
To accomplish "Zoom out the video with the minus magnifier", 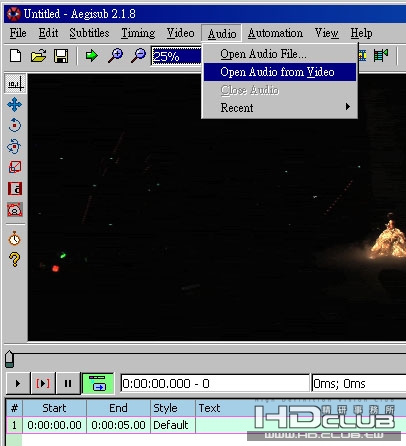I will (138, 55).
